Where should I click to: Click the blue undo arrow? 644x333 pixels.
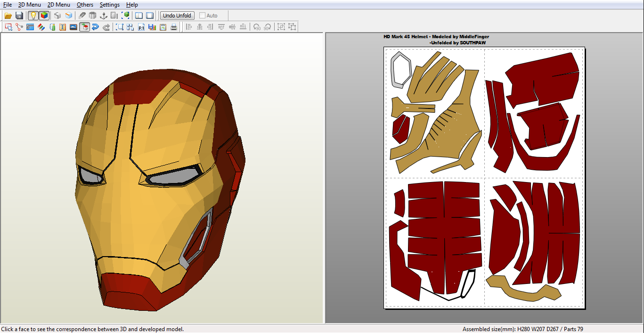point(95,27)
